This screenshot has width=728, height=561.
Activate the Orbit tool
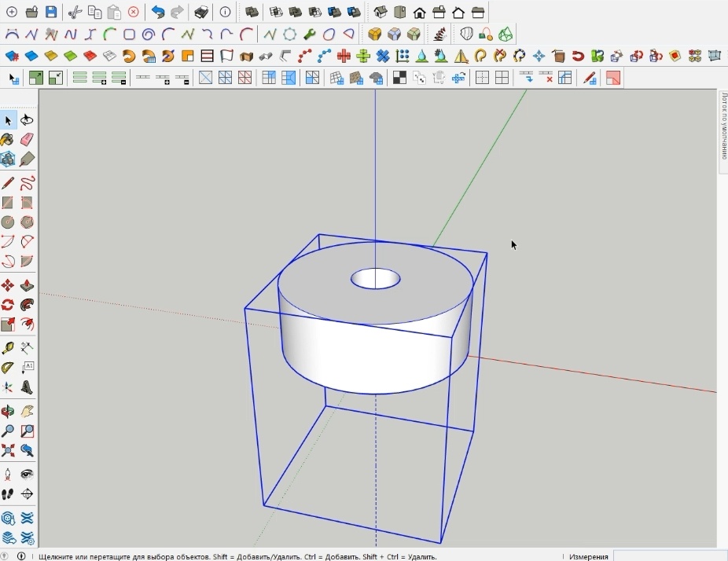(x=8, y=411)
